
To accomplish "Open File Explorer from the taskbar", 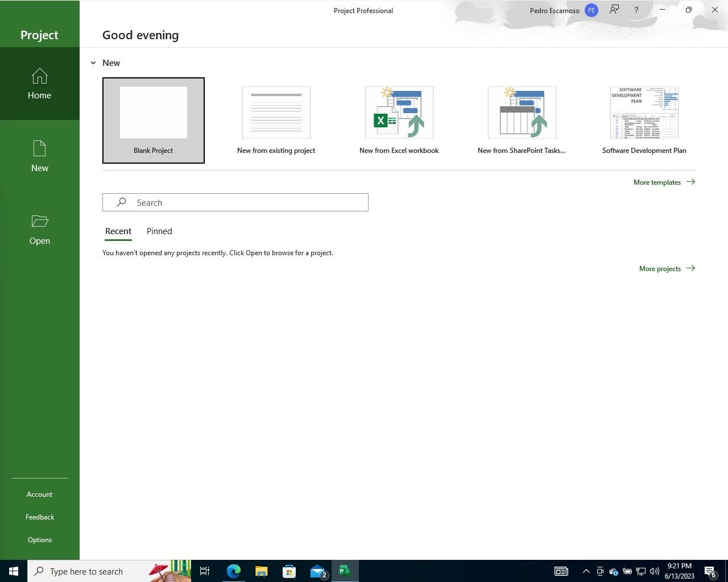I will [261, 571].
